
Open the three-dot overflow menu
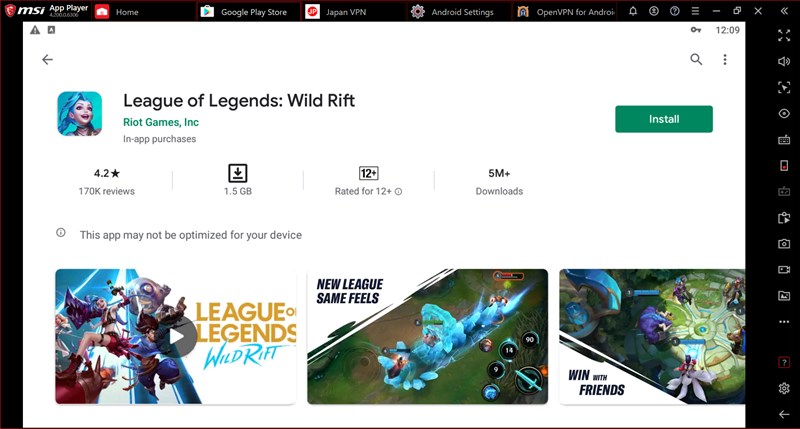pos(724,60)
